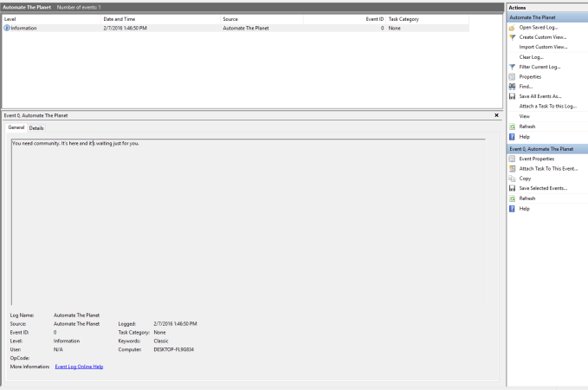The image size is (588, 390).
Task: Click the Keywords value Classic
Action: tap(161, 341)
